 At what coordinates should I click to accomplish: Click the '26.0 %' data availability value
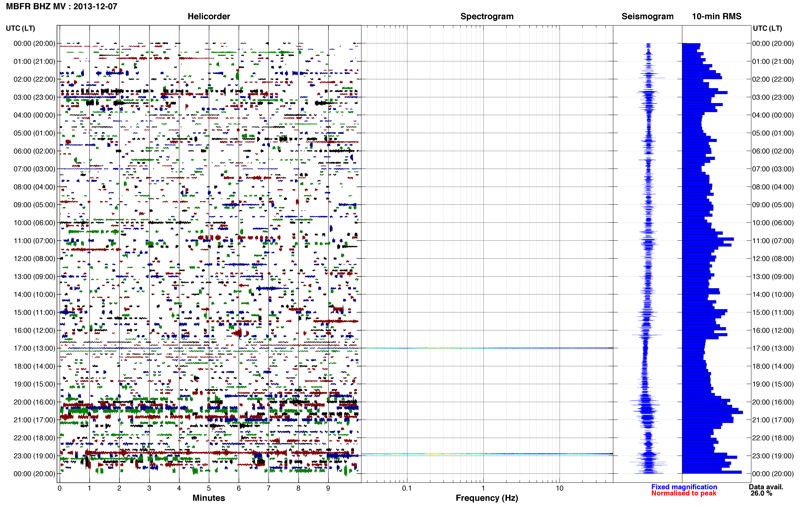tap(761, 493)
